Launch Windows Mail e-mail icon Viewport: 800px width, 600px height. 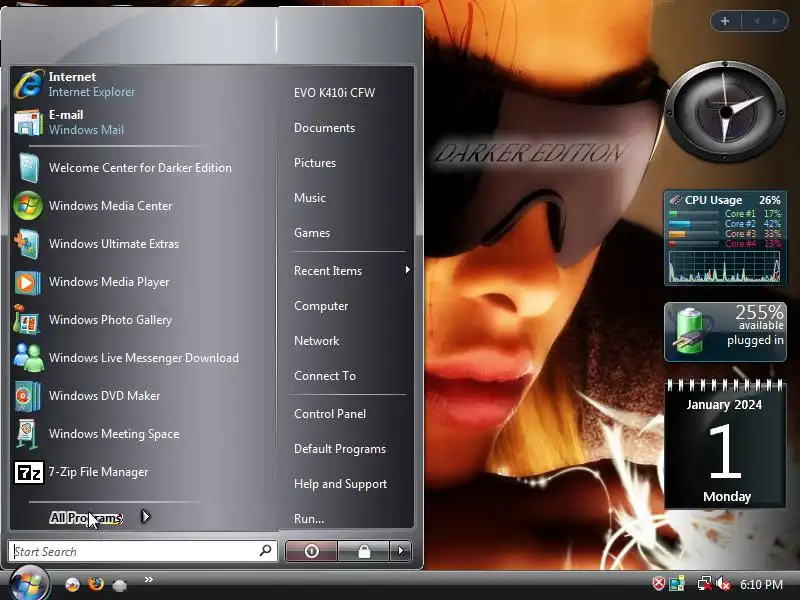click(29, 122)
